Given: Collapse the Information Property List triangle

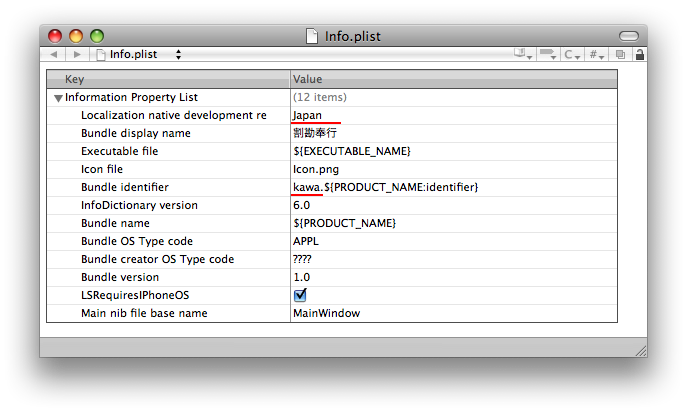Looking at the screenshot, I should 58,98.
